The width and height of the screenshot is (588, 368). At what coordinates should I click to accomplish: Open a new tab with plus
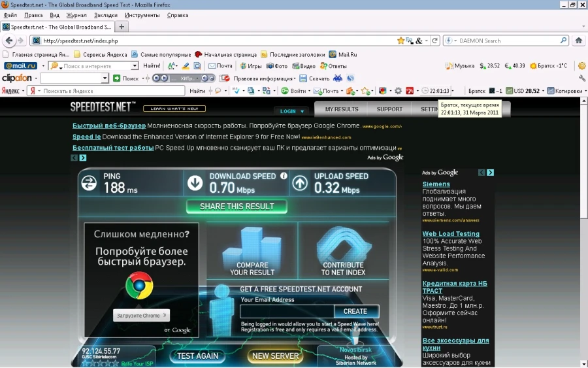coord(122,27)
